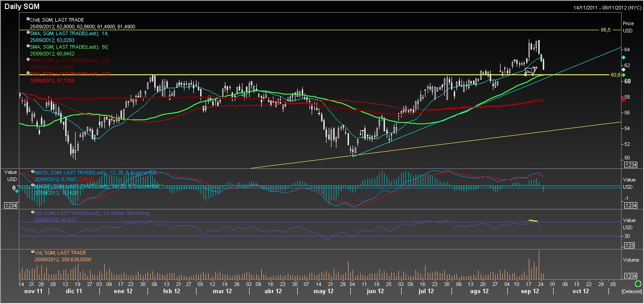Click the plus icon beside green SMA 50 legend
Screen dimensions: 644x304
tap(28, 46)
